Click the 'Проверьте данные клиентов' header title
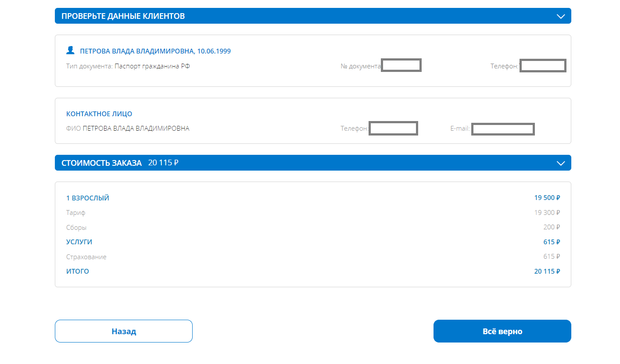Viewport: 620px width, 364px height. click(123, 16)
